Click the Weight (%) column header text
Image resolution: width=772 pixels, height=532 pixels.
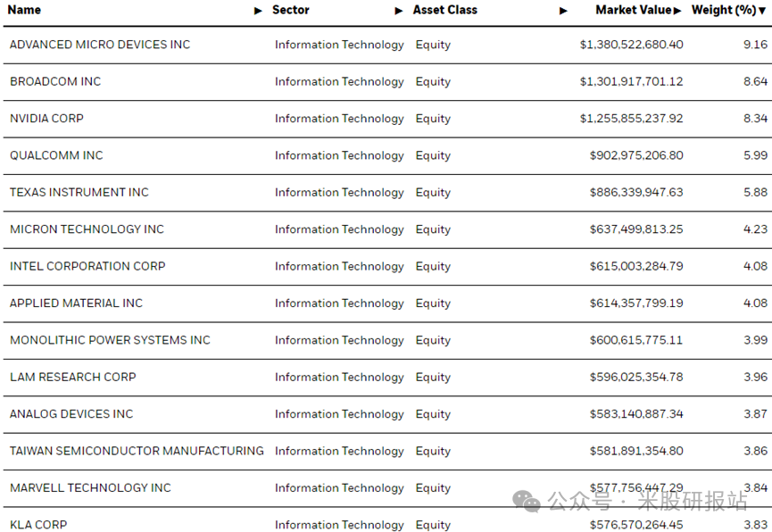click(723, 10)
